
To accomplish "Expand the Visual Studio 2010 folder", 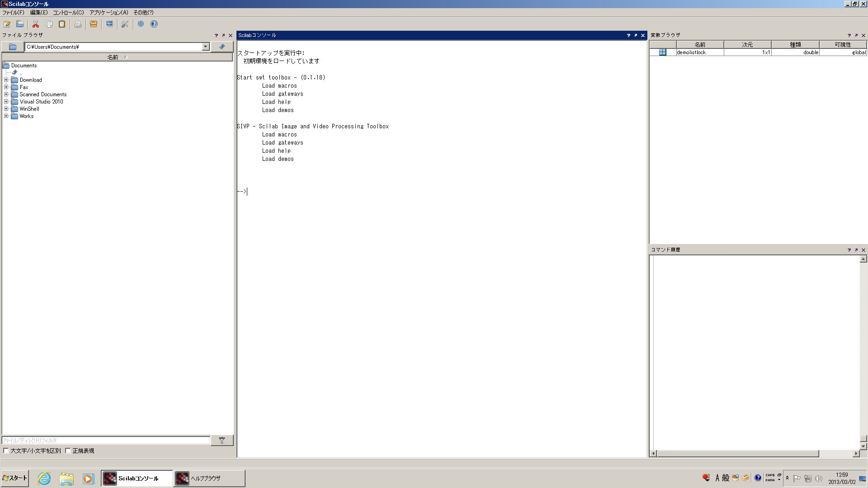I will pyautogui.click(x=6, y=102).
